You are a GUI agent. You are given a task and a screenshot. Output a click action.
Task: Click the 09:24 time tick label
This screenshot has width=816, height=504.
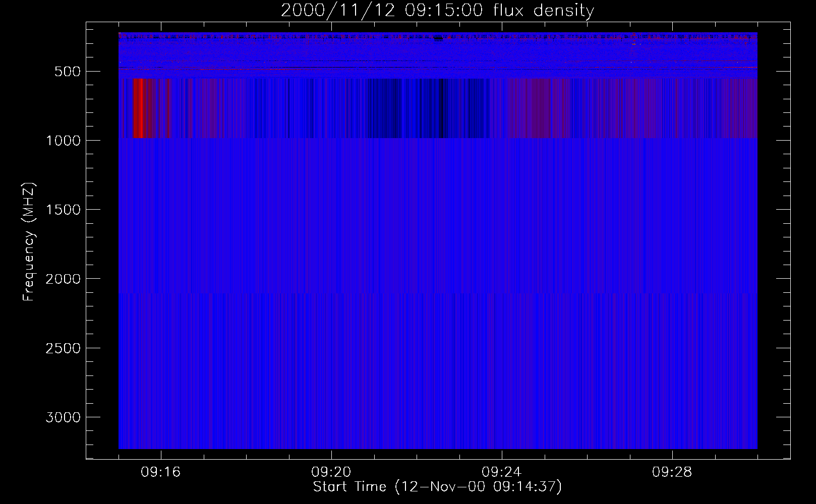click(502, 472)
